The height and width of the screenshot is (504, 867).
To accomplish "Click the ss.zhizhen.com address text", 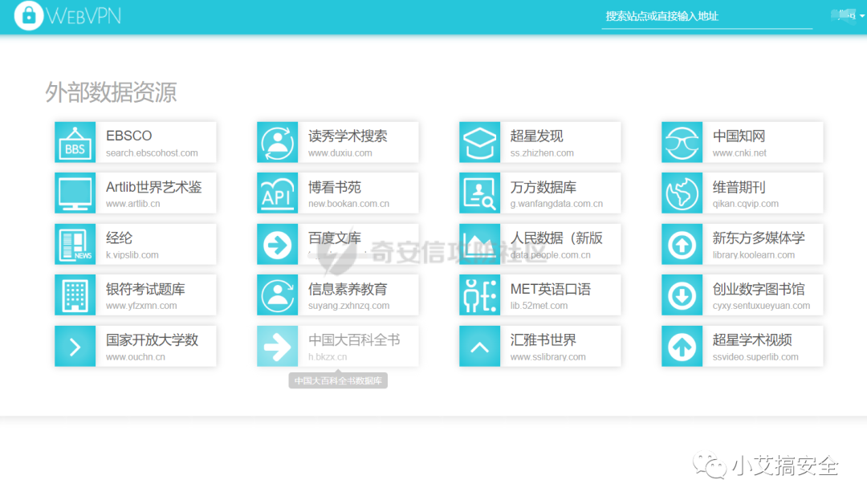I will click(x=542, y=153).
